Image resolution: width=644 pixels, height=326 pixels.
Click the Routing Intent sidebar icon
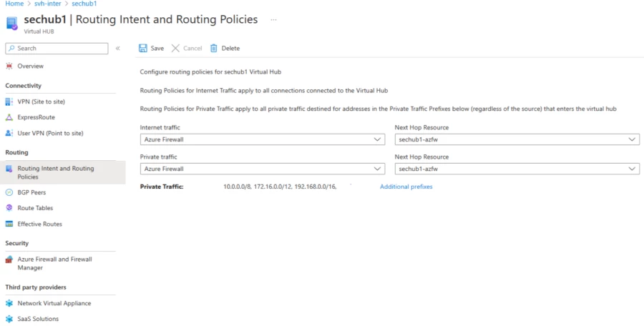tap(9, 169)
